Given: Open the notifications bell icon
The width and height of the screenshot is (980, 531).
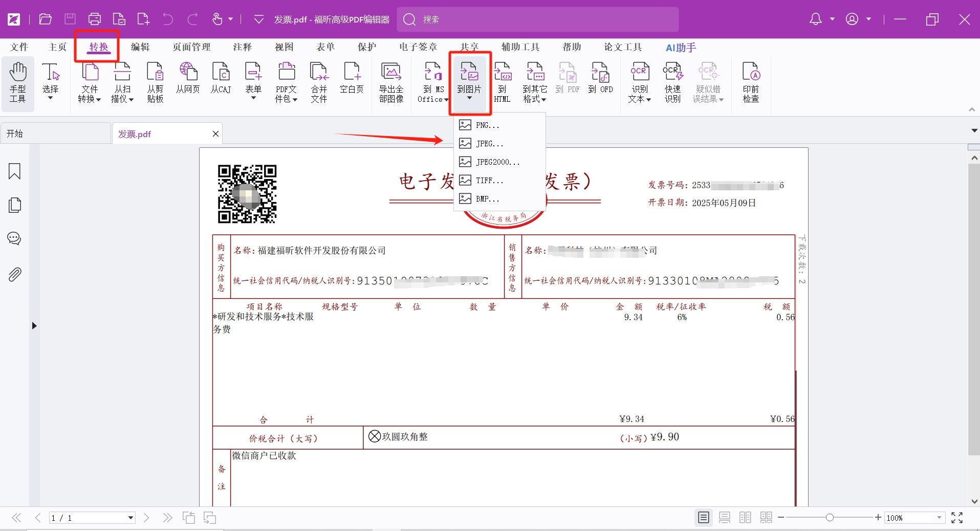Looking at the screenshot, I should click(816, 19).
